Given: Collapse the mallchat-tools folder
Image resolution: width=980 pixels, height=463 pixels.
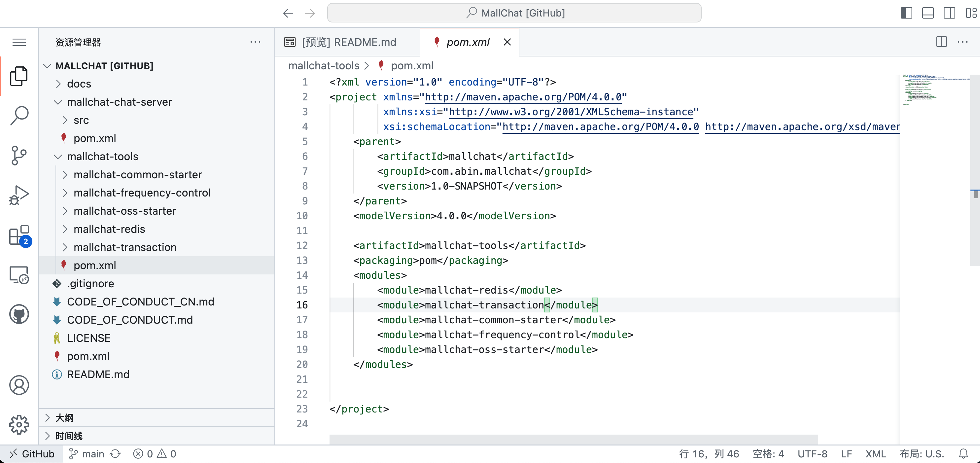Looking at the screenshot, I should click(102, 156).
